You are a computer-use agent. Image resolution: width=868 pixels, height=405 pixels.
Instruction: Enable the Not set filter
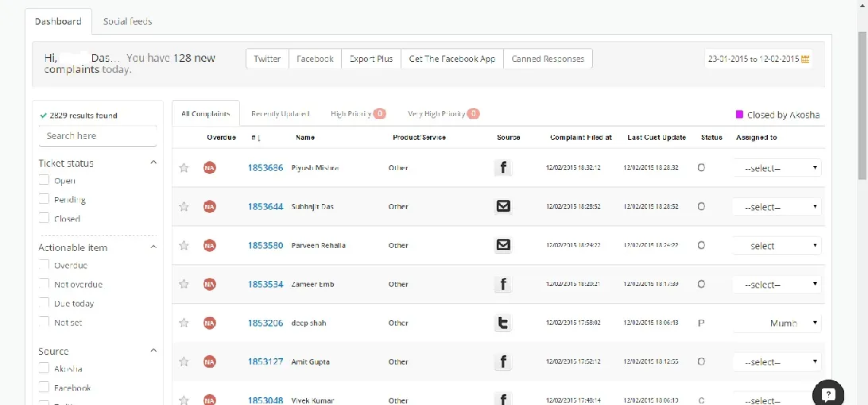click(x=45, y=322)
